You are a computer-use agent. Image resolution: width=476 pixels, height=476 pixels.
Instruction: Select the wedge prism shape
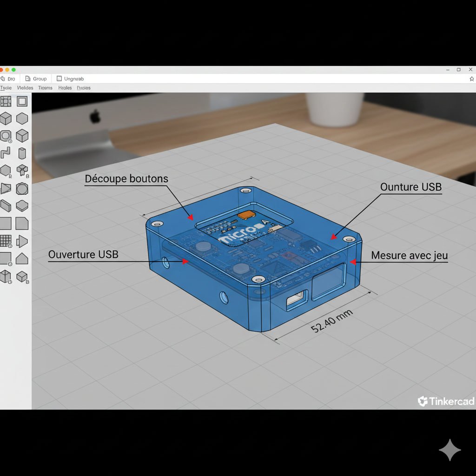tap(6, 189)
